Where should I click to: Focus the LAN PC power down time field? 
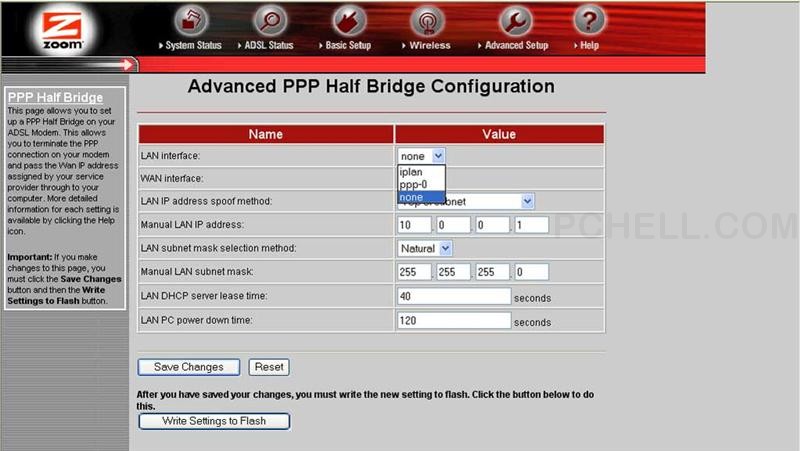[x=454, y=321]
